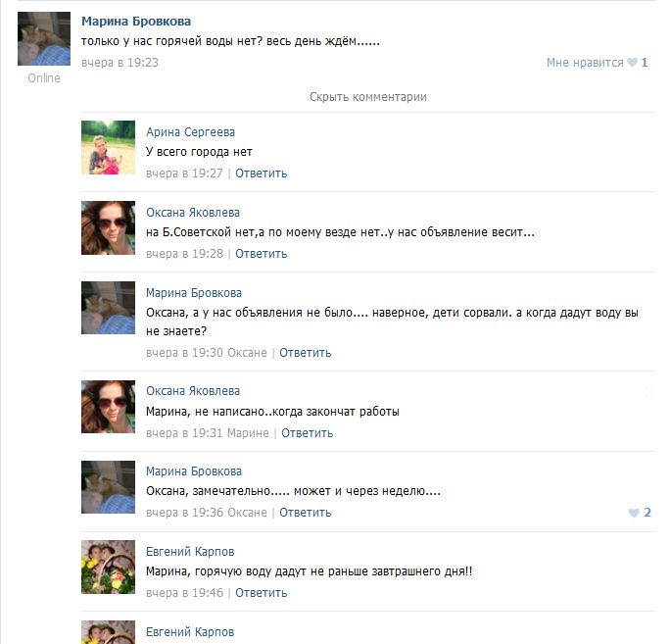The height and width of the screenshot is (644, 671).
Task: Click Марина Бровкова's avatar on the 19:36 comment
Action: click(109, 487)
